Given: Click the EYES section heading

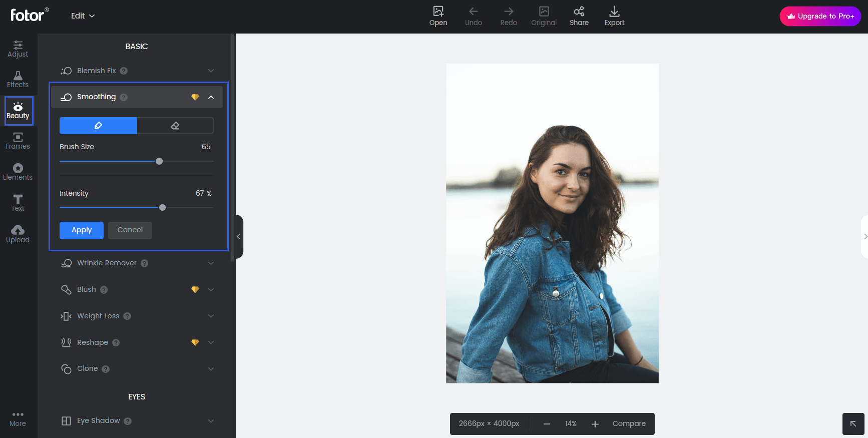Looking at the screenshot, I should coord(137,397).
